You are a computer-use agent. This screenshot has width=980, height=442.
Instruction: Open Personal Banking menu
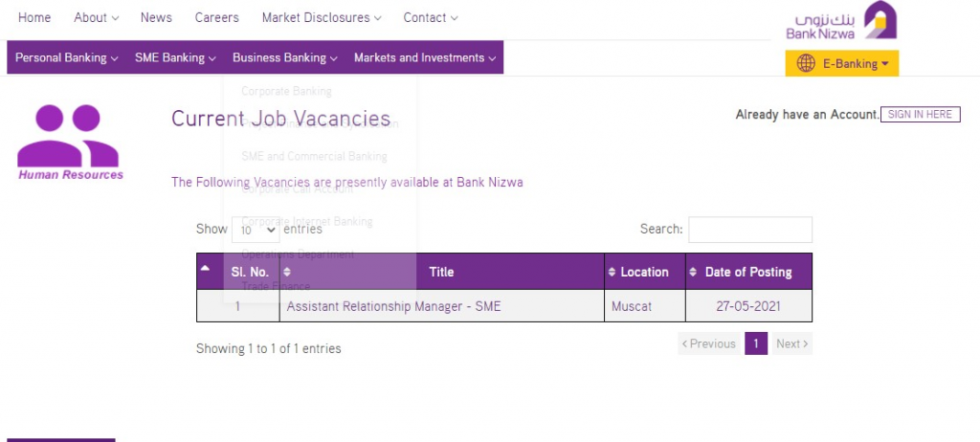click(66, 57)
